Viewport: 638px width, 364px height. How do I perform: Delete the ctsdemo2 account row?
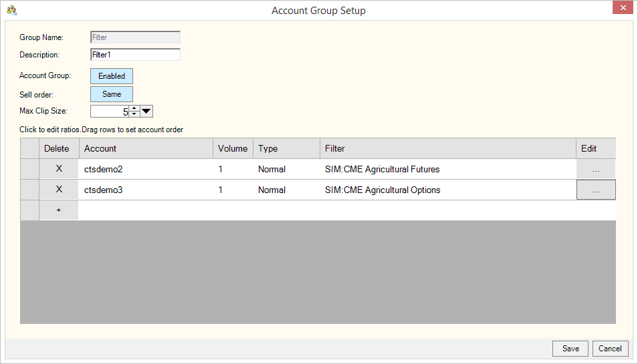tap(59, 169)
